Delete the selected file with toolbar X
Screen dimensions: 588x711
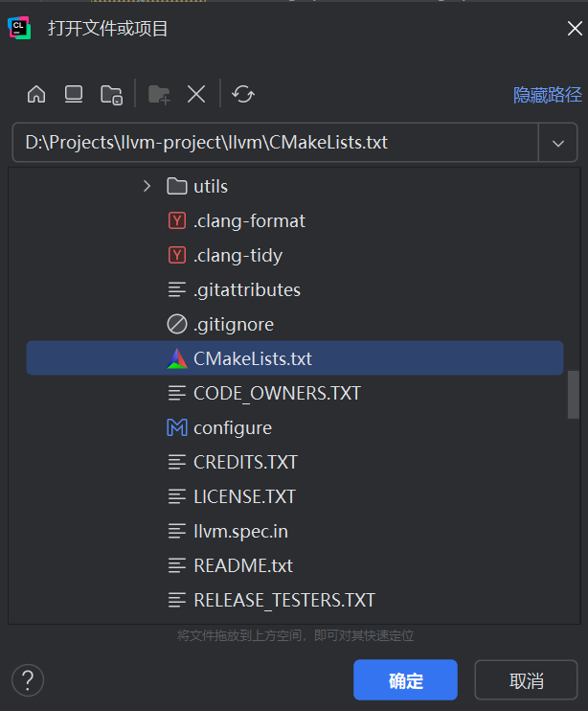[196, 95]
